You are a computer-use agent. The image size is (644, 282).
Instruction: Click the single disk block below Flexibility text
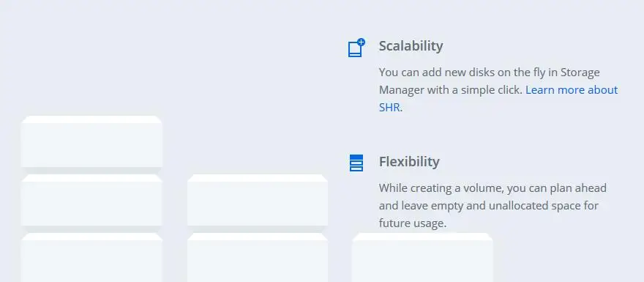tap(422, 258)
